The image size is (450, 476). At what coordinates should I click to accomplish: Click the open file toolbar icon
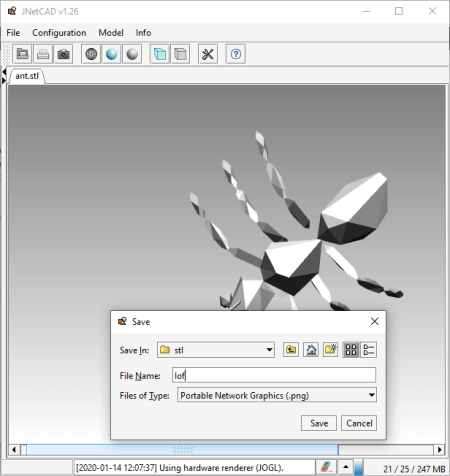[x=22, y=54]
